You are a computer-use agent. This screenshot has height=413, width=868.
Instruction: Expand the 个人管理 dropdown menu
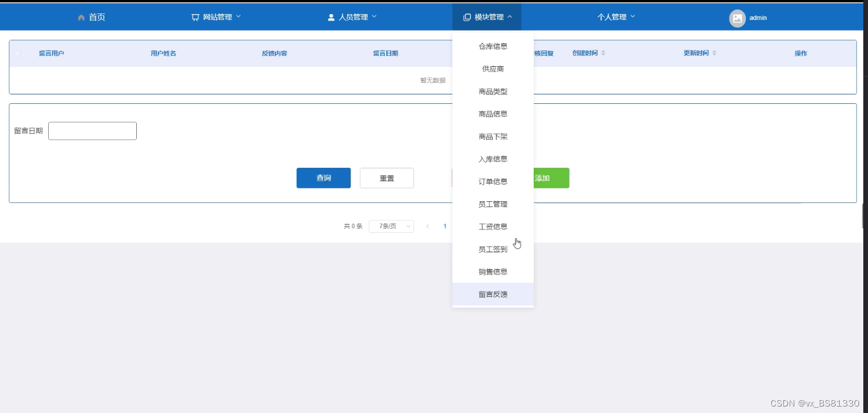tap(633, 17)
